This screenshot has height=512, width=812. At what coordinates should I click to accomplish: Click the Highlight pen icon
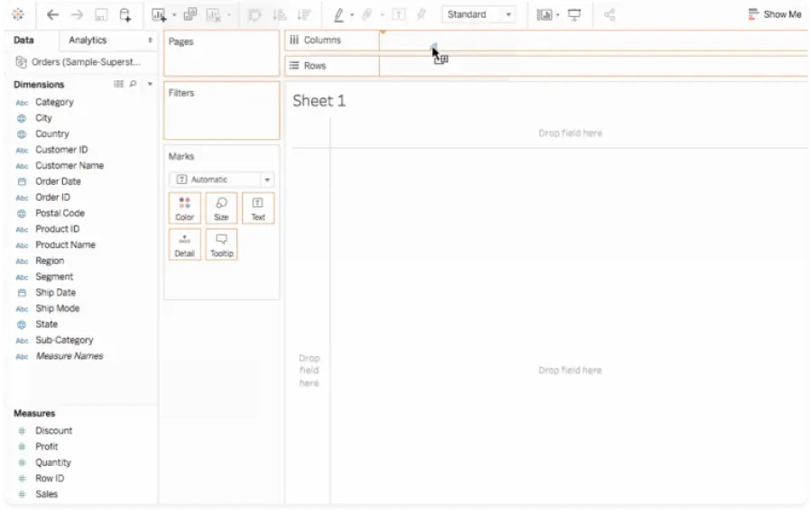pos(338,15)
